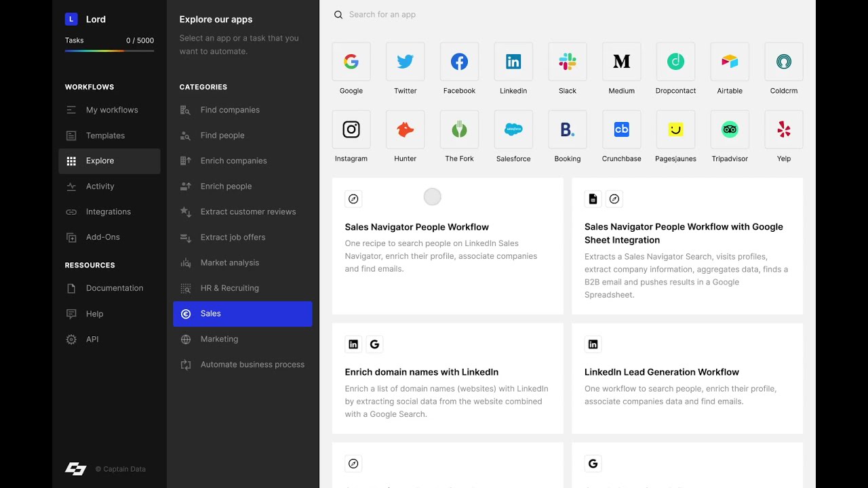Viewport: 868px width, 488px height.
Task: Open the Dropcontact app tile
Action: click(x=675, y=62)
